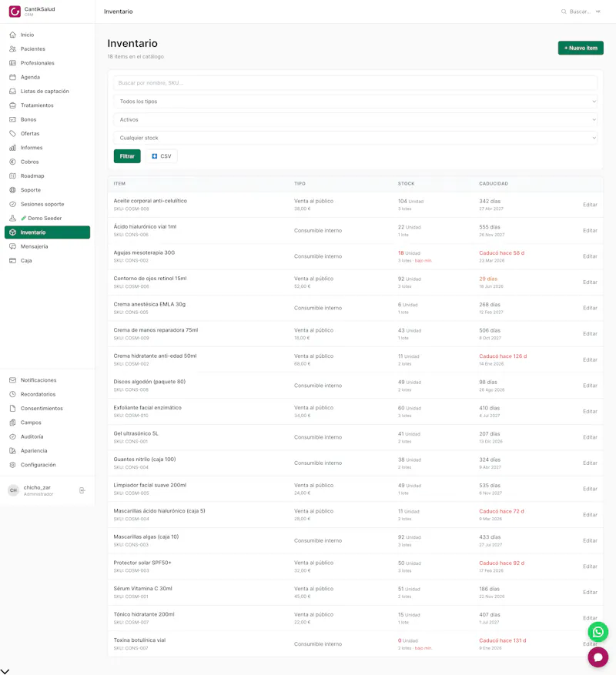The height and width of the screenshot is (675, 616).
Task: Click item Ácido hialurónico vial 1ml
Action: pos(145,226)
